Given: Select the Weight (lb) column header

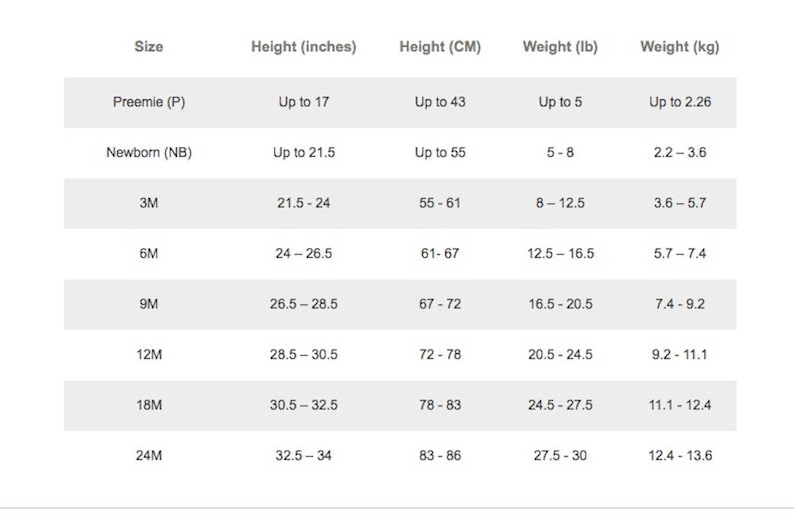Looking at the screenshot, I should (x=560, y=47).
